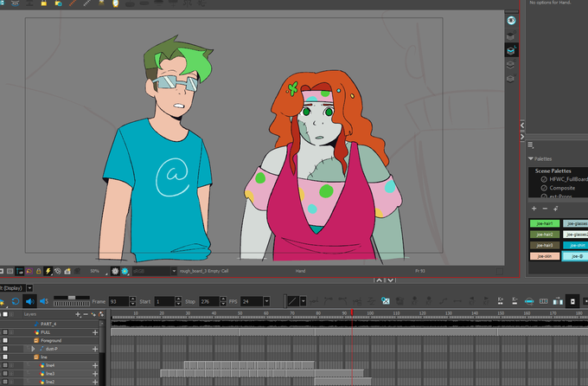
Task: Toggle the loop playback button
Action: click(16, 301)
